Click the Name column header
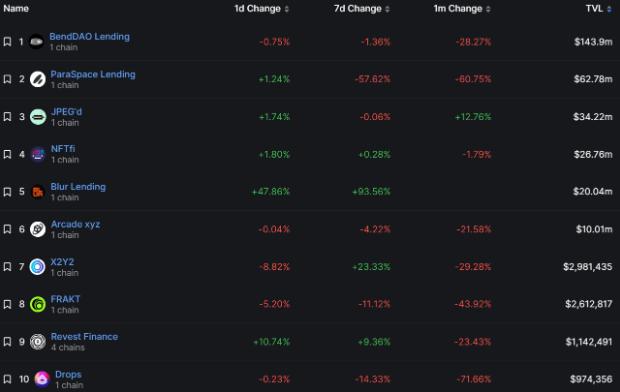The width and height of the screenshot is (620, 392). pos(16,8)
